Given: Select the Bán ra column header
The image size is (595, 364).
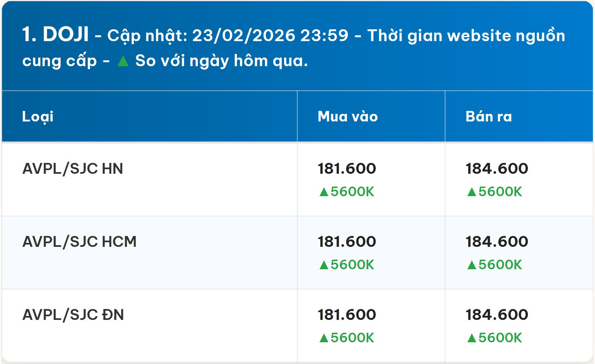Looking at the screenshot, I should (489, 117).
